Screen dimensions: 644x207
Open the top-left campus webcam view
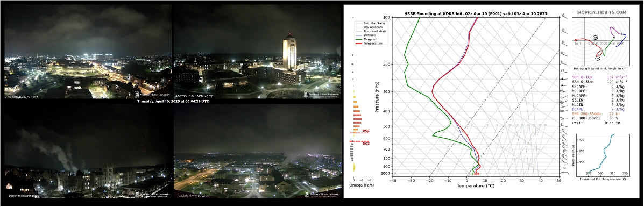(x=88, y=51)
